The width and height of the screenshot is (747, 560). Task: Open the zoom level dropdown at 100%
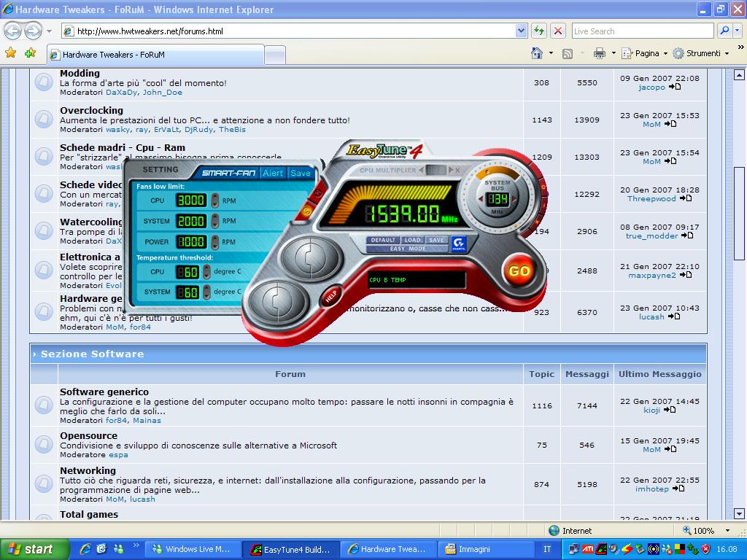[x=727, y=531]
